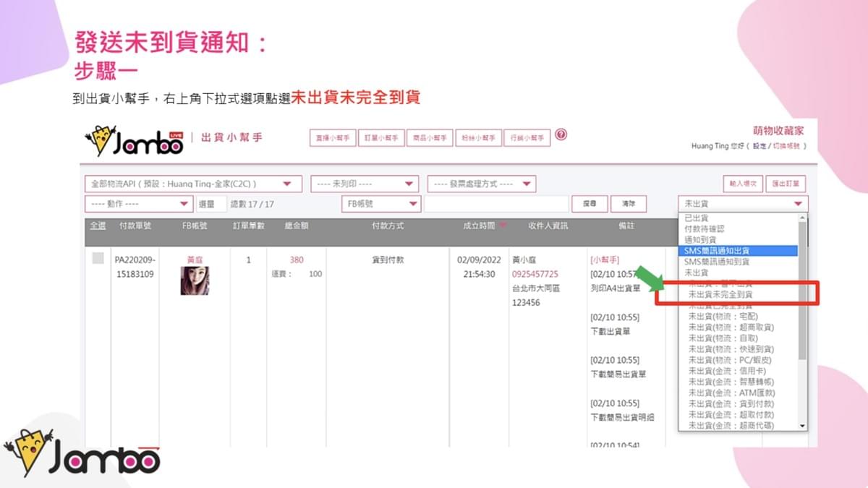Viewport: 868px width, 488px height.
Task: Click the question mark help icon
Action: [x=561, y=135]
